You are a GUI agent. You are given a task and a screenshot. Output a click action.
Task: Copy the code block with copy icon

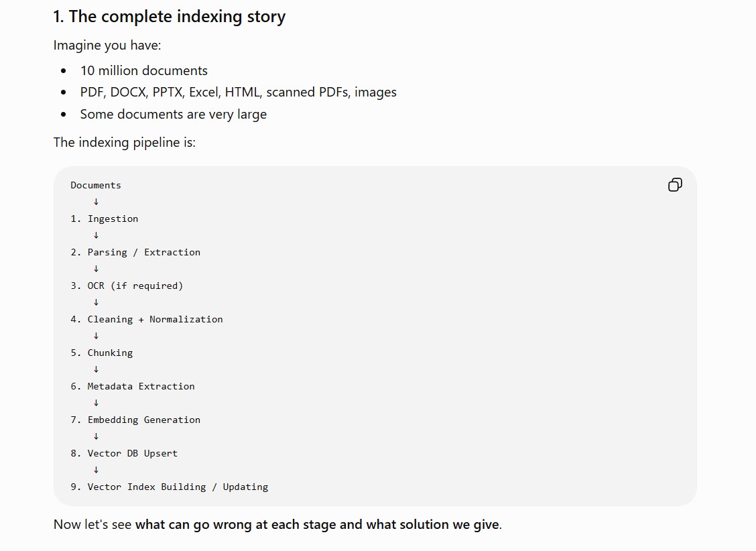point(675,184)
